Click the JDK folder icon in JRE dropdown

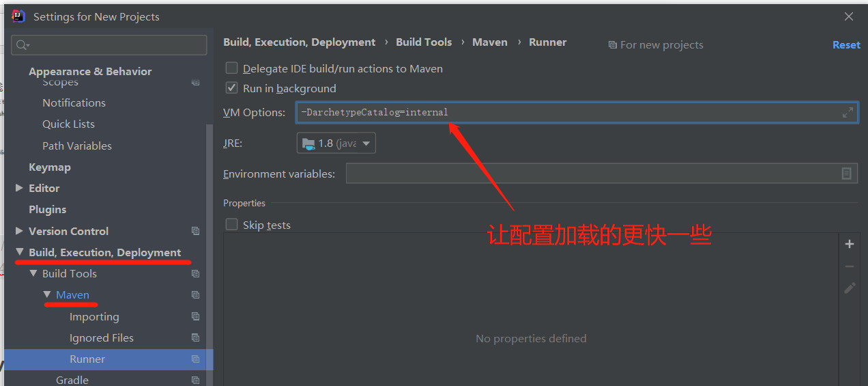pos(308,143)
